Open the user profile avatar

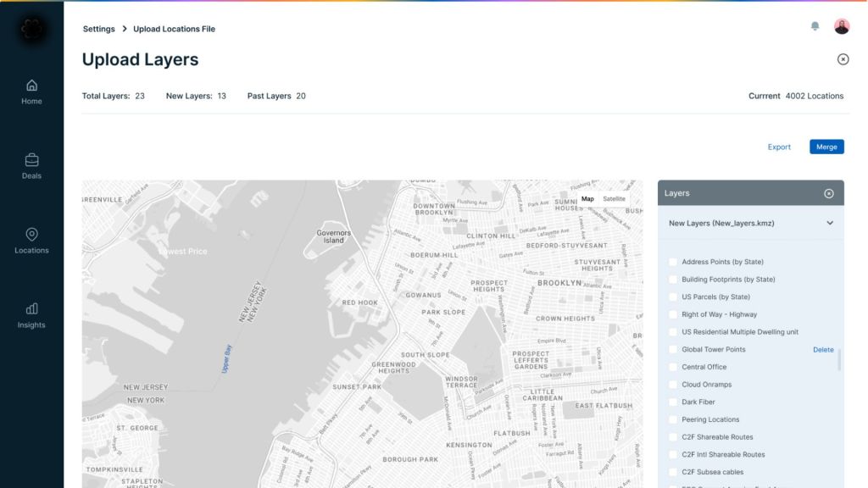point(841,26)
